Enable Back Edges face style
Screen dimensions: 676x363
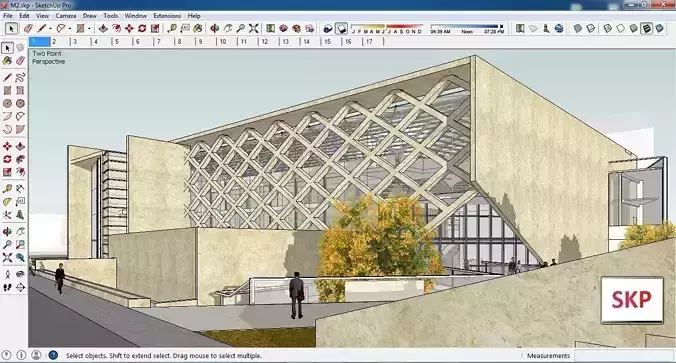tap(591, 28)
